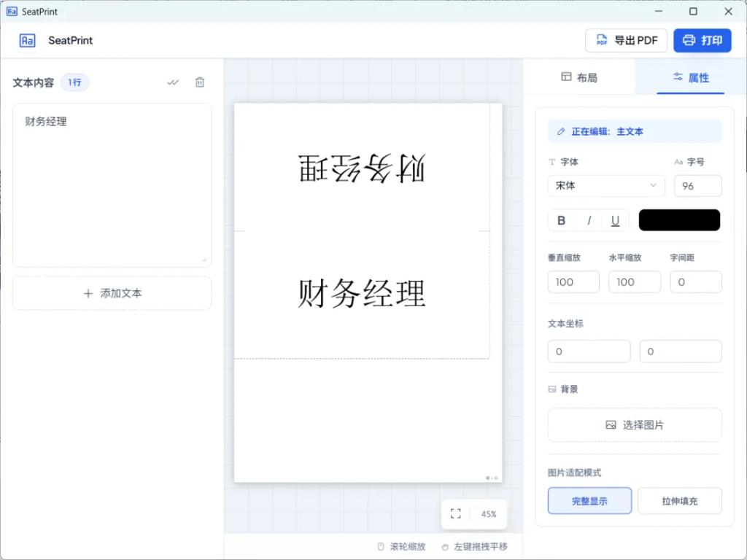Click the double-check select all icon

pyautogui.click(x=173, y=82)
